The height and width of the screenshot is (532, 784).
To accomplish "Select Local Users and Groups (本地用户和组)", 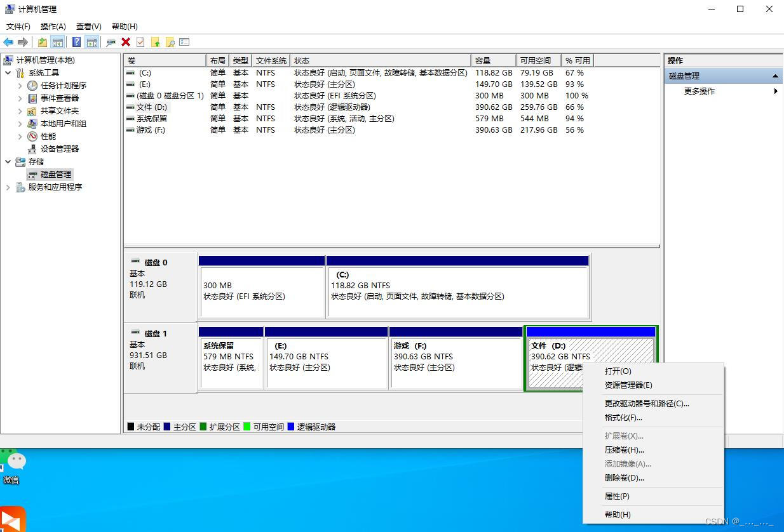I will coord(64,123).
